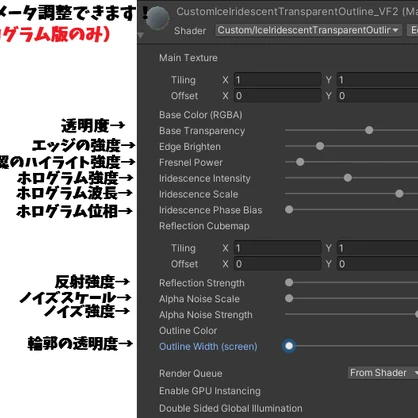418x418 pixels.
Task: Open the Render Queue From Shader dropdown
Action: click(383, 373)
